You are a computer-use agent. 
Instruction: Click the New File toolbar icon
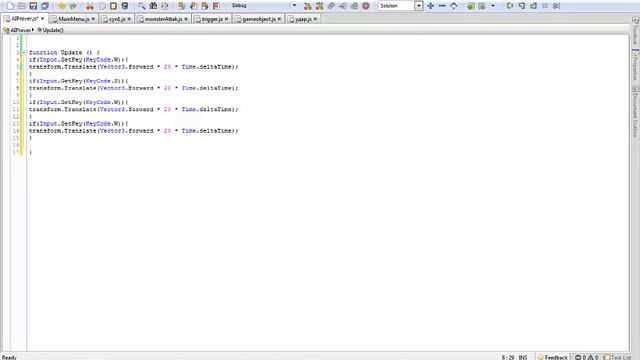(x=10, y=6)
